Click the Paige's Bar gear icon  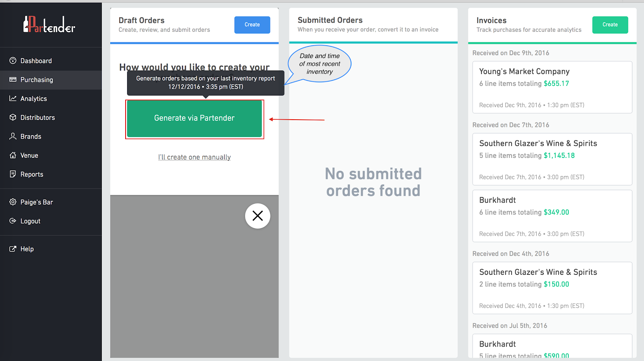coord(13,202)
